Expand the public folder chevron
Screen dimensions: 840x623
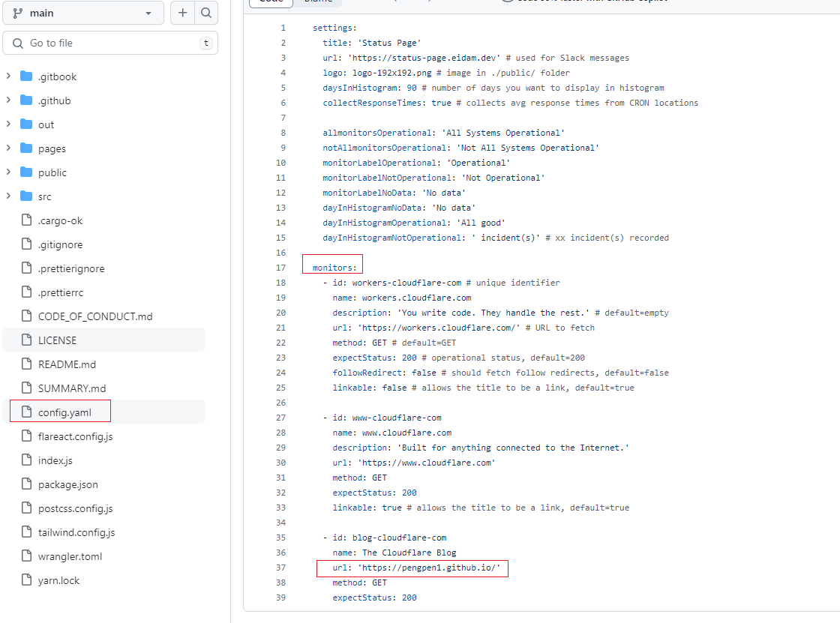8,172
